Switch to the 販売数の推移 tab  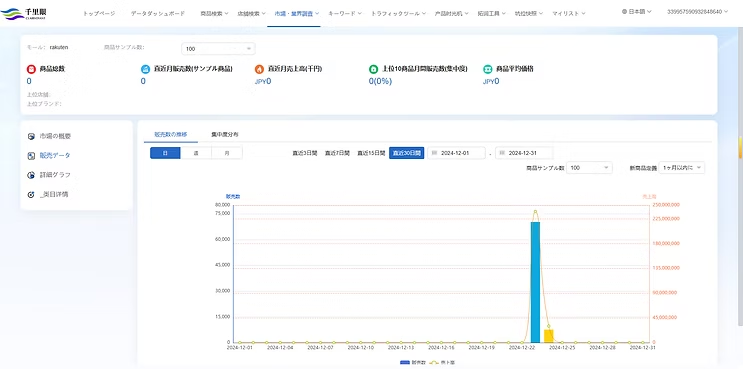tap(171, 135)
